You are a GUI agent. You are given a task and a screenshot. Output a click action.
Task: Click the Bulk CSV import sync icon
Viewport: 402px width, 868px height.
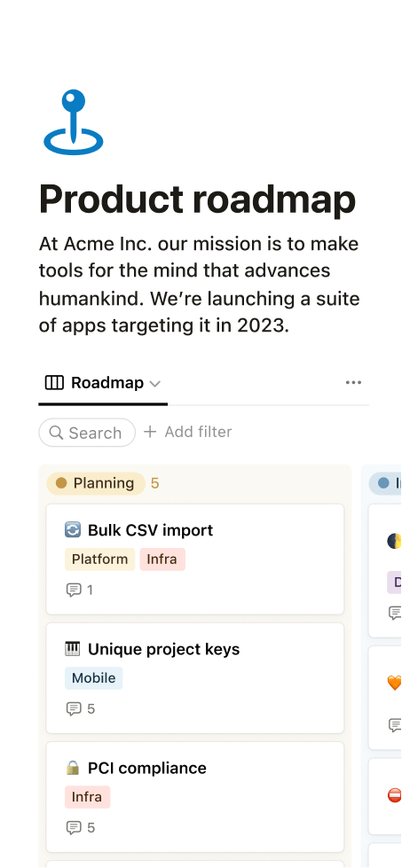click(73, 530)
